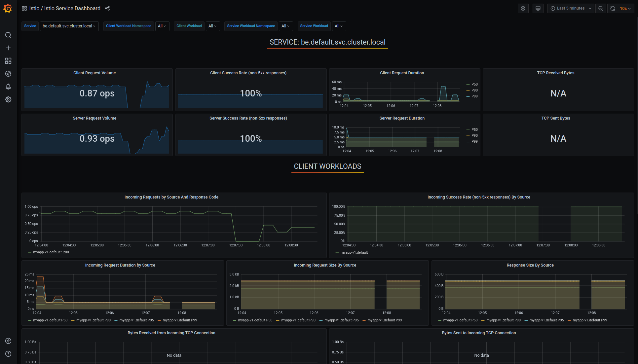Screen dimensions: 638x364
Task: Open the Alerting bell icon
Action: point(8,87)
